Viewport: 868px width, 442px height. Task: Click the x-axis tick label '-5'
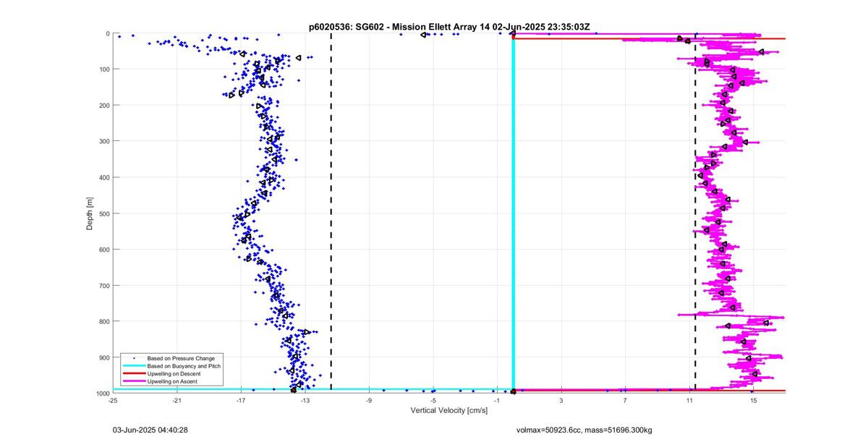(433, 400)
